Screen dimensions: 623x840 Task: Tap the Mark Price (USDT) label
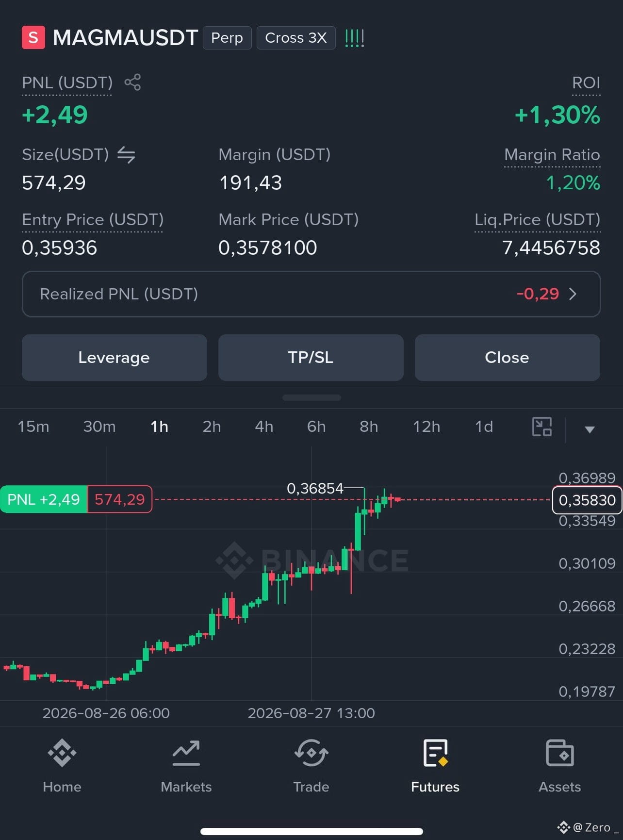click(x=289, y=220)
